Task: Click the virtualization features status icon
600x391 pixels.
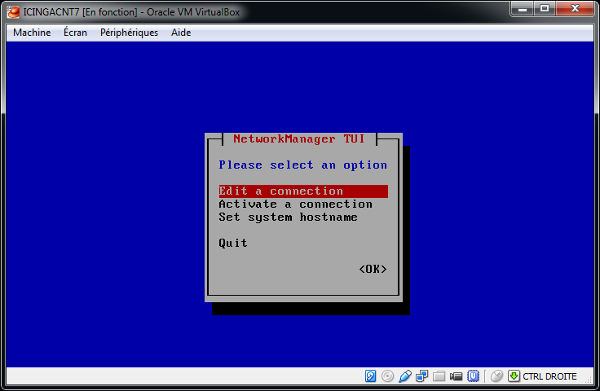Action: tap(473, 376)
